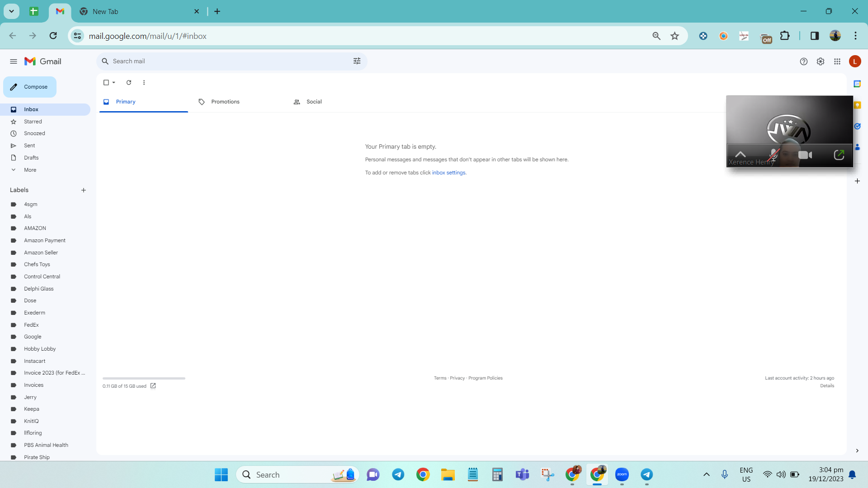This screenshot has height=488, width=868.
Task: Refresh the inbox with refresh icon
Action: 129,83
